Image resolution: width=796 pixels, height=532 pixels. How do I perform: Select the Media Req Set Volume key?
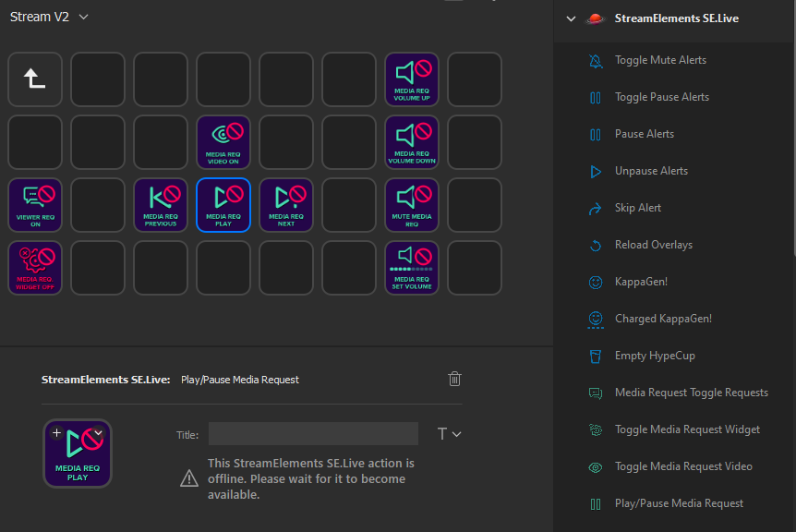pos(412,268)
